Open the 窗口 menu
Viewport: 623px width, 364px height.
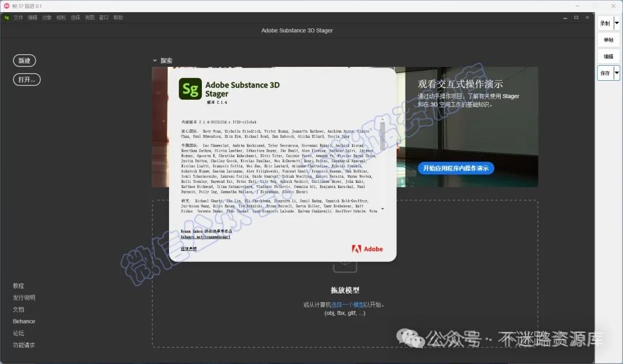pyautogui.click(x=104, y=17)
